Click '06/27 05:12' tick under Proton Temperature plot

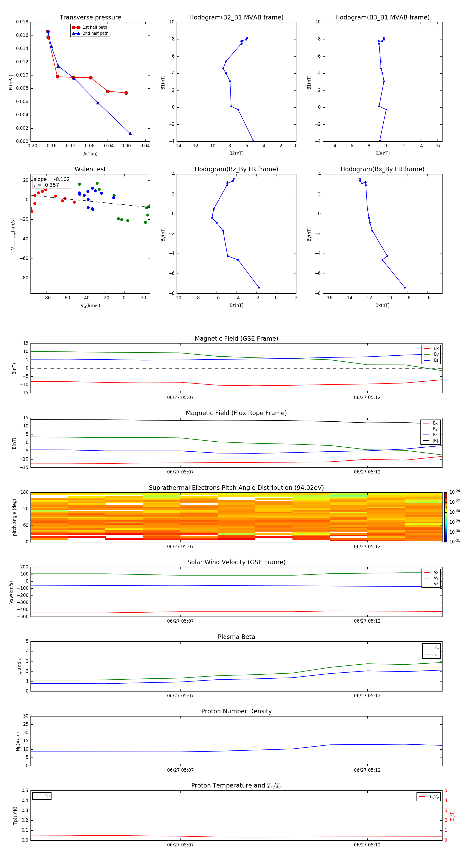click(x=367, y=845)
